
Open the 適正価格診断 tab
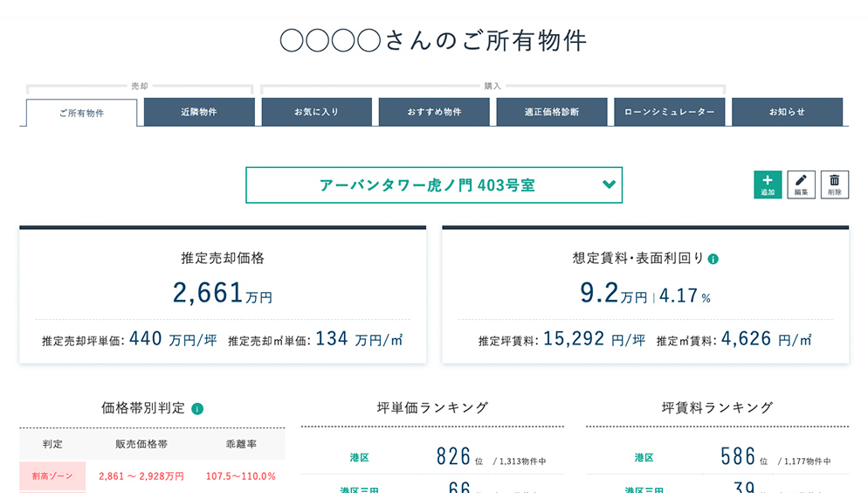551,112
